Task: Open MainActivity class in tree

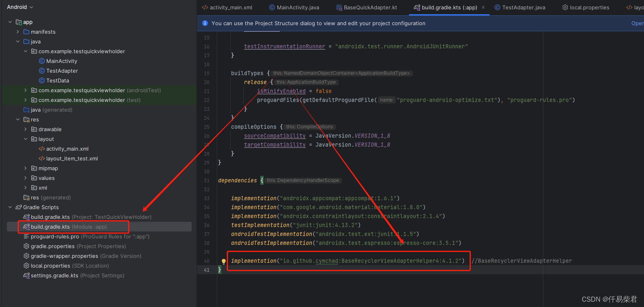Action: [62, 61]
